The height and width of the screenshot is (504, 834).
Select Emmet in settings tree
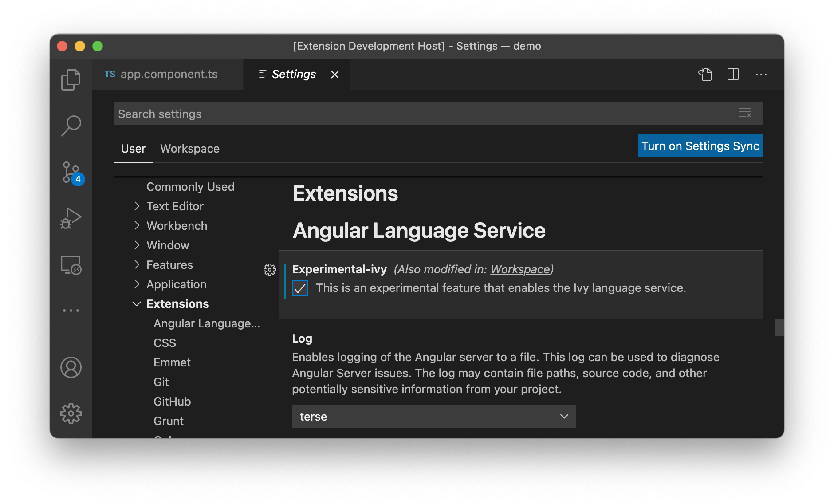pos(172,362)
